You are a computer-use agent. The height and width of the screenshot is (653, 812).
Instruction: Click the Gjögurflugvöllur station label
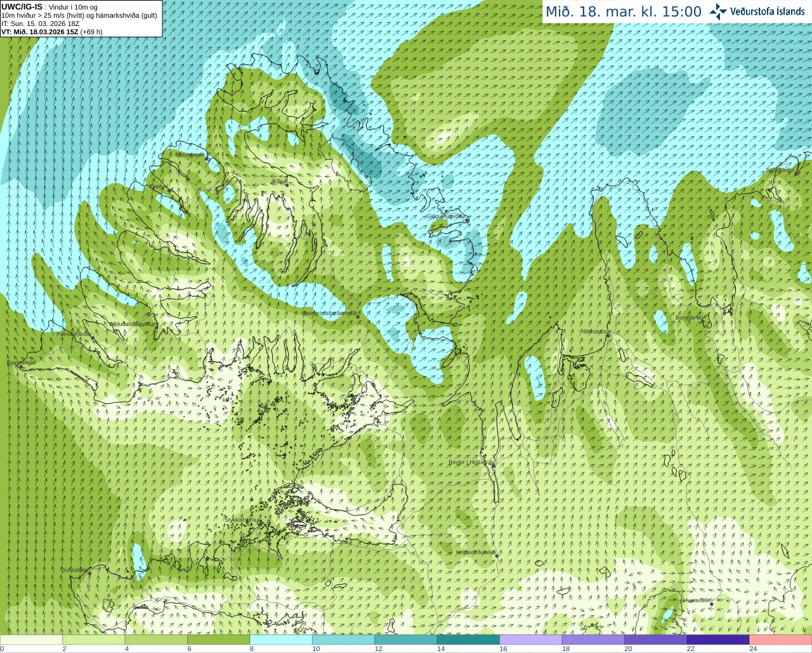(x=446, y=216)
